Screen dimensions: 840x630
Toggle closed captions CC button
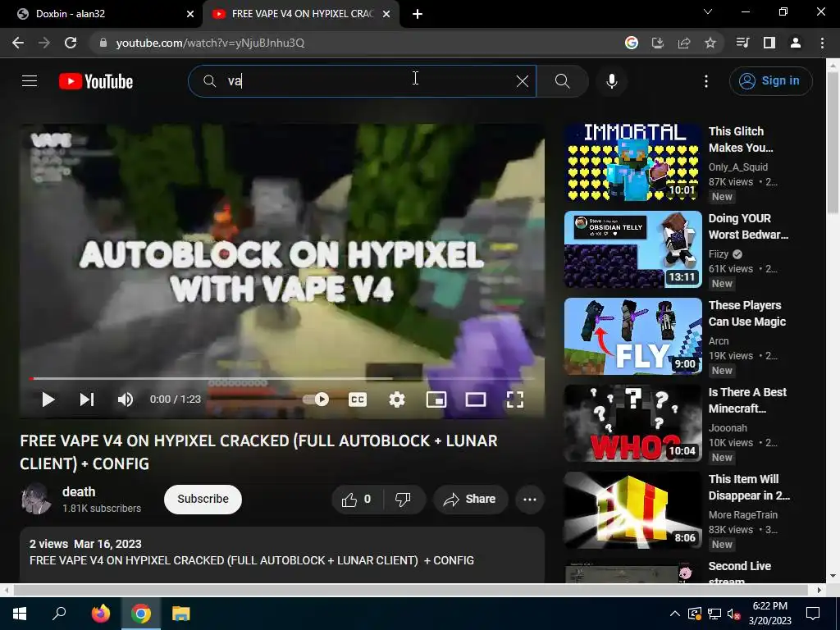pos(358,399)
